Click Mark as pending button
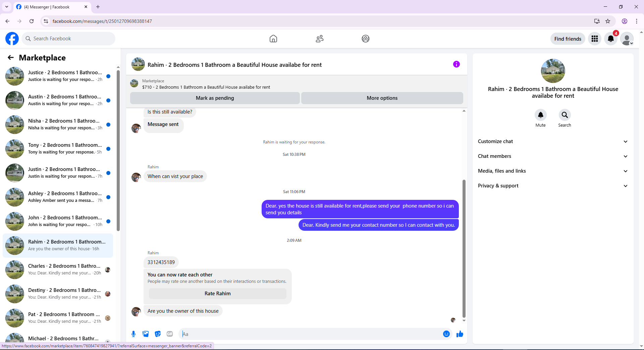644x350 pixels. (215, 98)
